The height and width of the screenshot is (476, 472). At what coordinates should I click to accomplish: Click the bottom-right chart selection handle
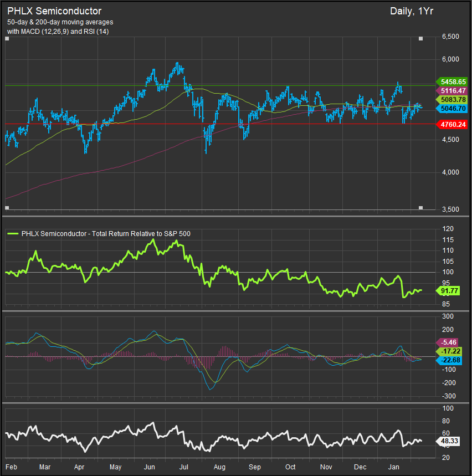click(x=420, y=208)
